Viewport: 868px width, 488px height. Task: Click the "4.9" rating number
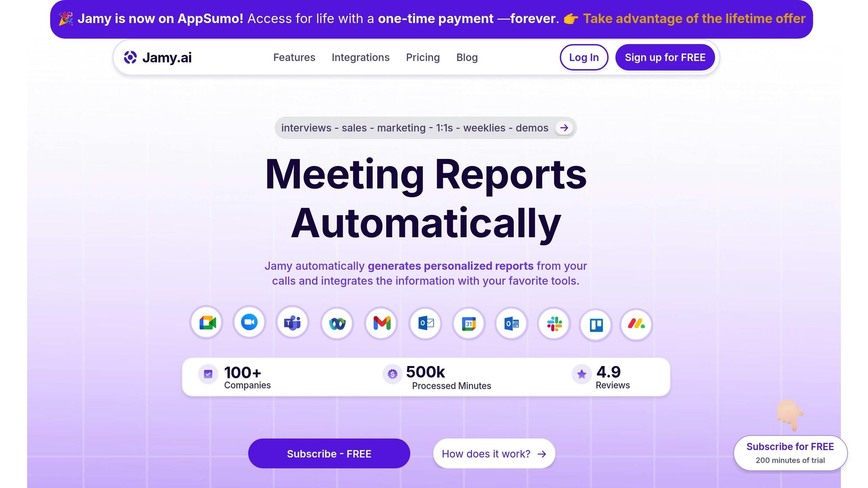click(609, 372)
